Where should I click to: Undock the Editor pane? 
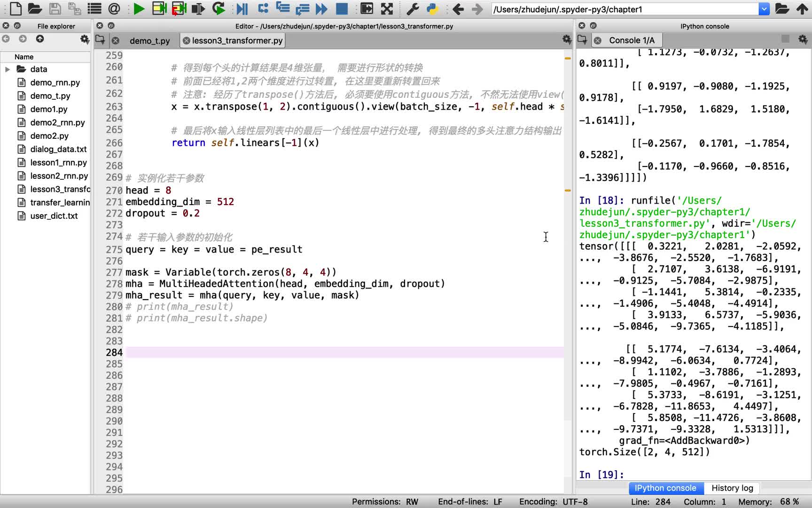pos(111,25)
